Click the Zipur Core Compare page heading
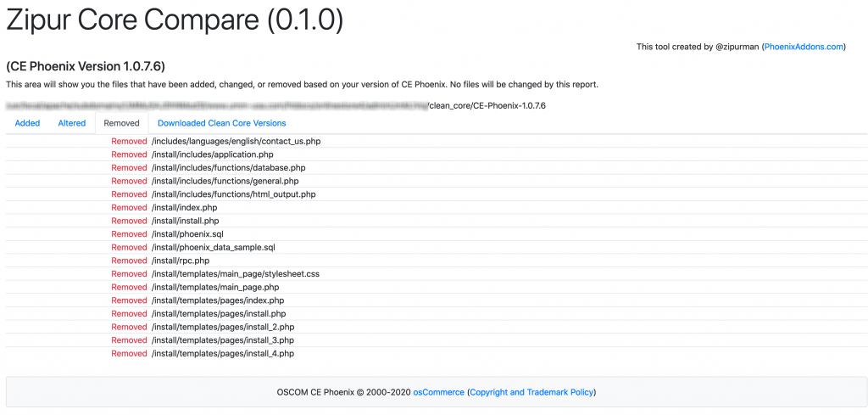The width and height of the screenshot is (868, 415). (x=175, y=20)
